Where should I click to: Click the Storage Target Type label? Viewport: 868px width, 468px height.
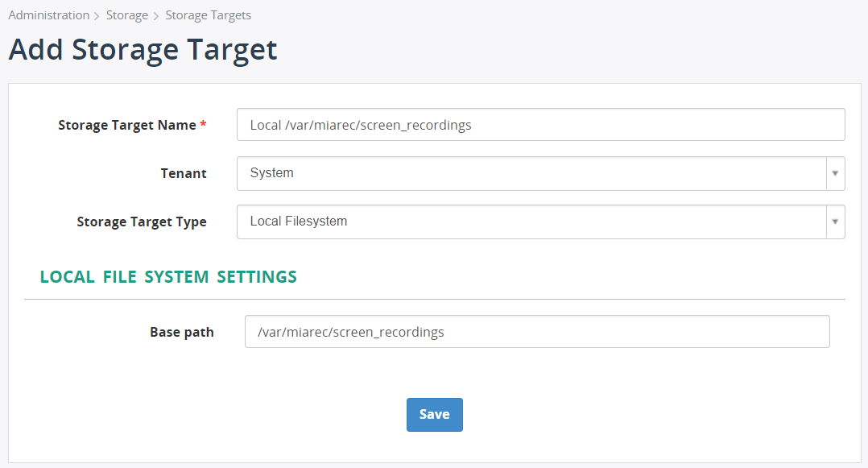pos(142,222)
